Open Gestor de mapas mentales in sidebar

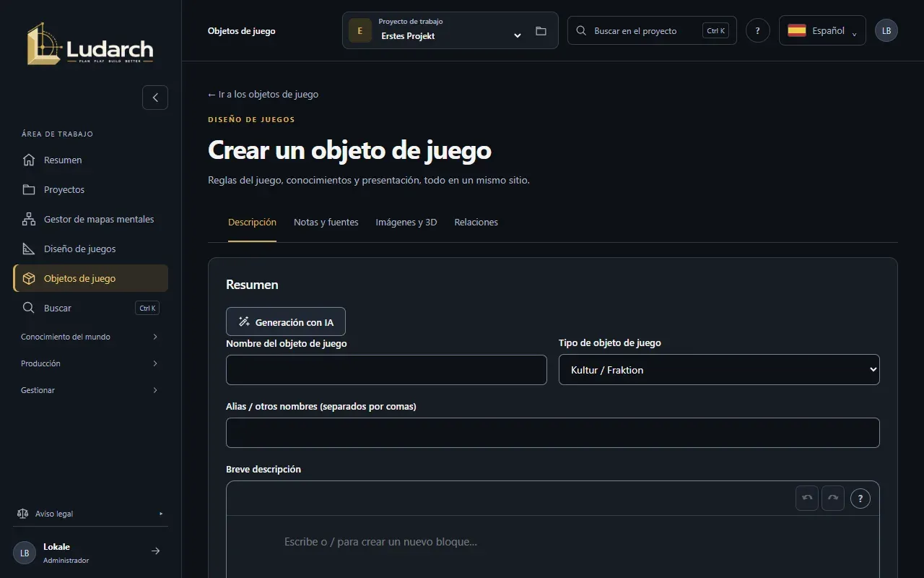pos(91,219)
